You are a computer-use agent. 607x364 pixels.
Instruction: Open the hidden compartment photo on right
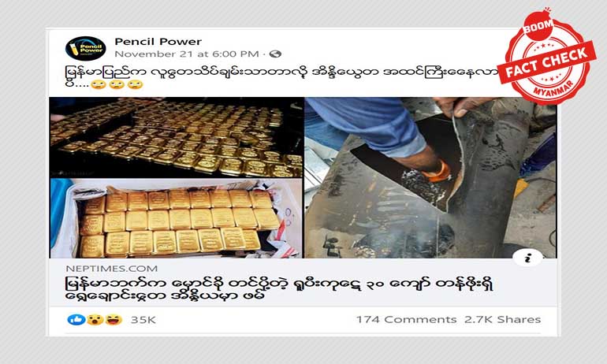430,177
